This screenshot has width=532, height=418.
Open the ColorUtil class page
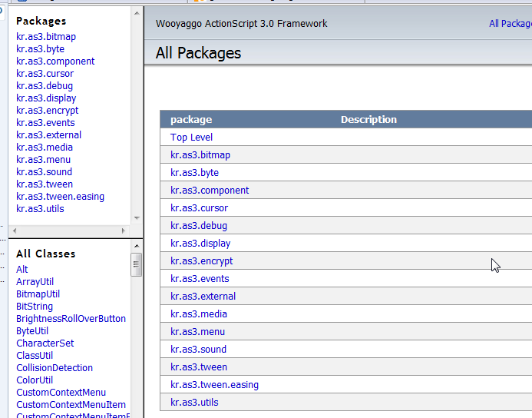(35, 380)
